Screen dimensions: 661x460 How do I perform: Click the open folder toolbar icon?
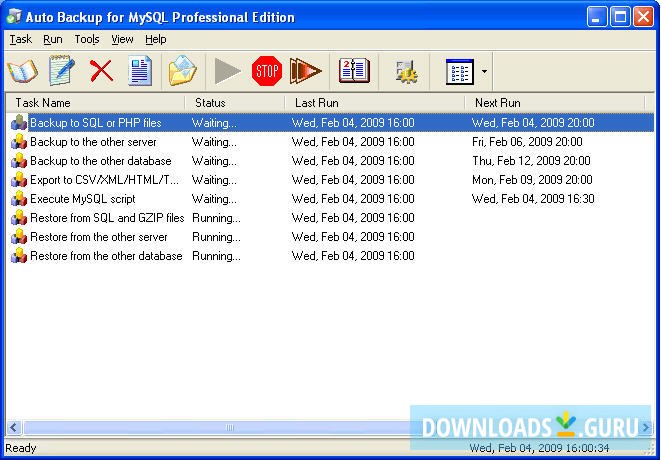183,71
